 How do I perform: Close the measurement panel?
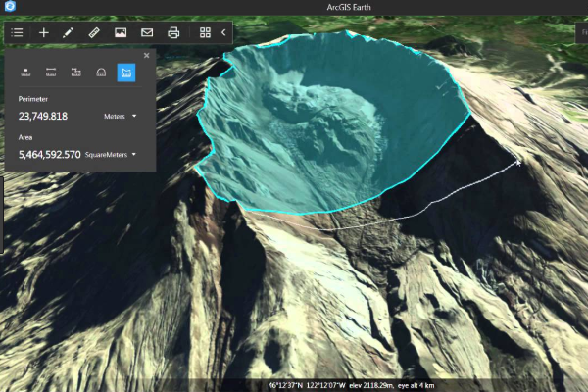point(147,56)
